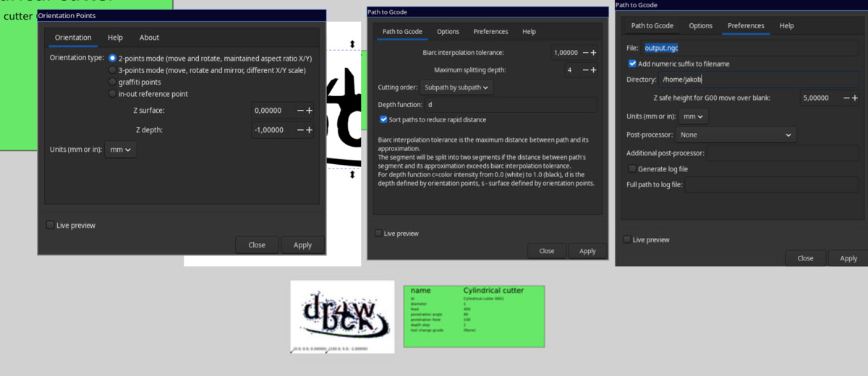Screen dimensions: 868x376
Task: Choose graffiti points orientation type
Action: click(112, 82)
